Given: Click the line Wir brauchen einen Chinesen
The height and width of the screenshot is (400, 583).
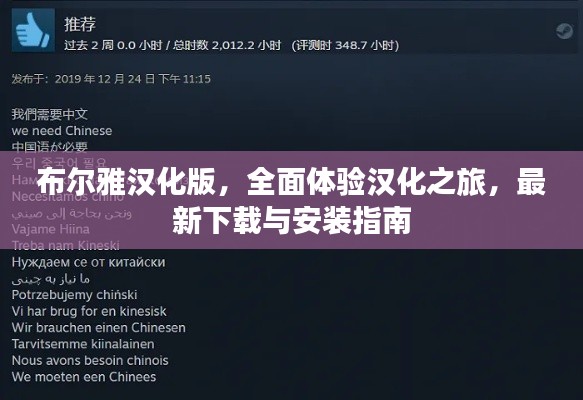Looking at the screenshot, I should tap(99, 328).
